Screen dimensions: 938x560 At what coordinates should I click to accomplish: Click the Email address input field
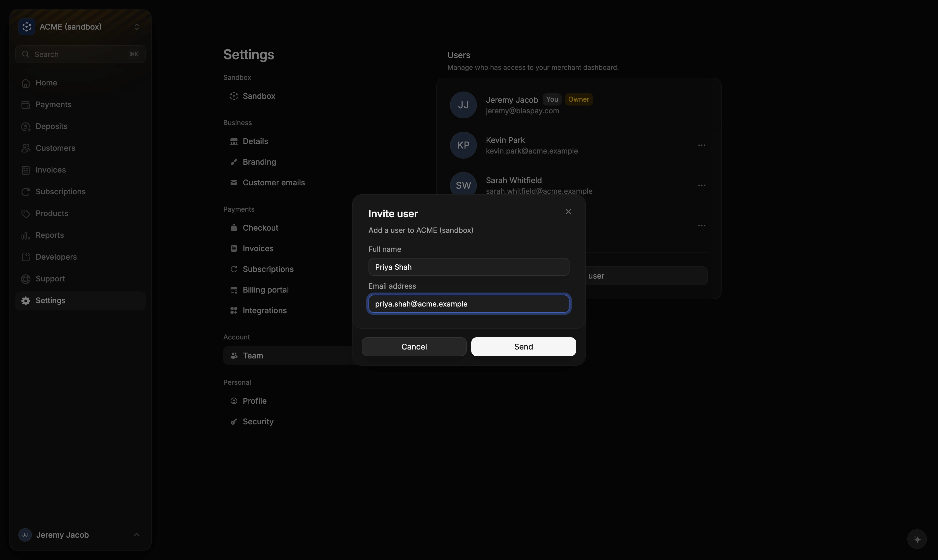pyautogui.click(x=469, y=304)
